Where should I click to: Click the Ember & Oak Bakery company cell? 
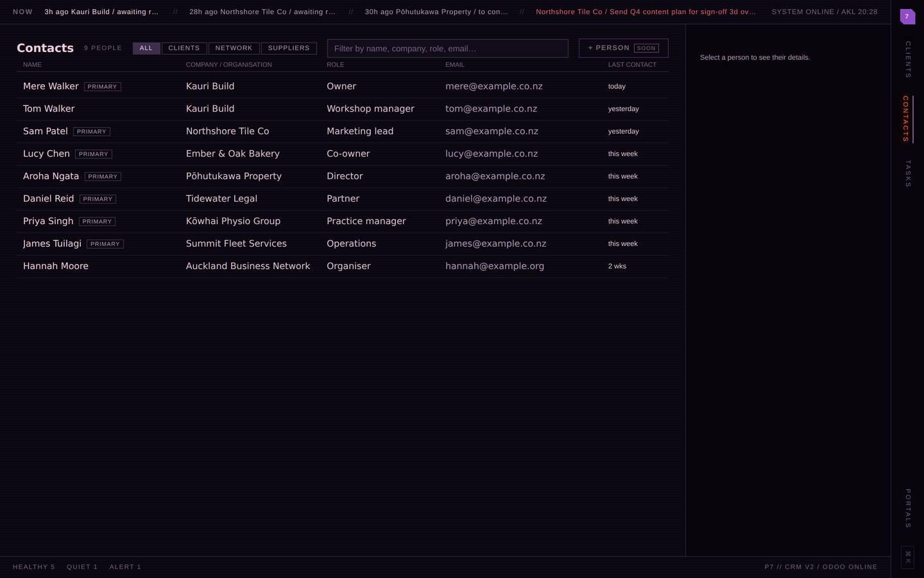233,153
